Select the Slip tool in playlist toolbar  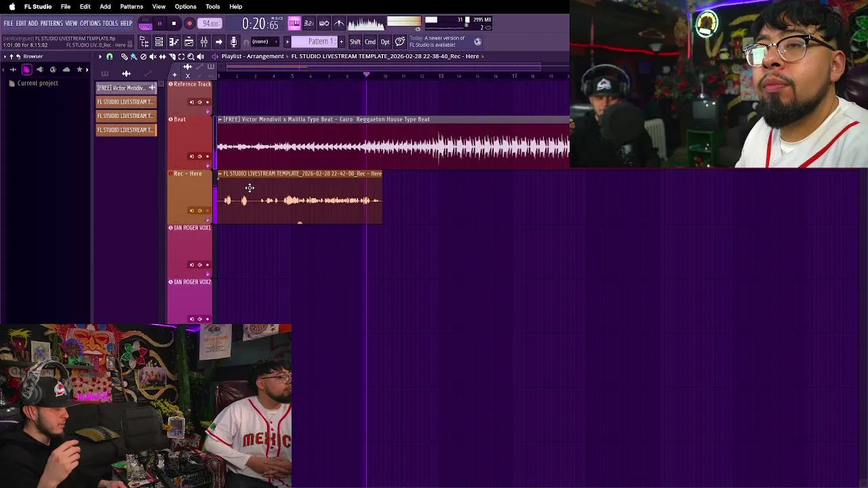[162, 56]
